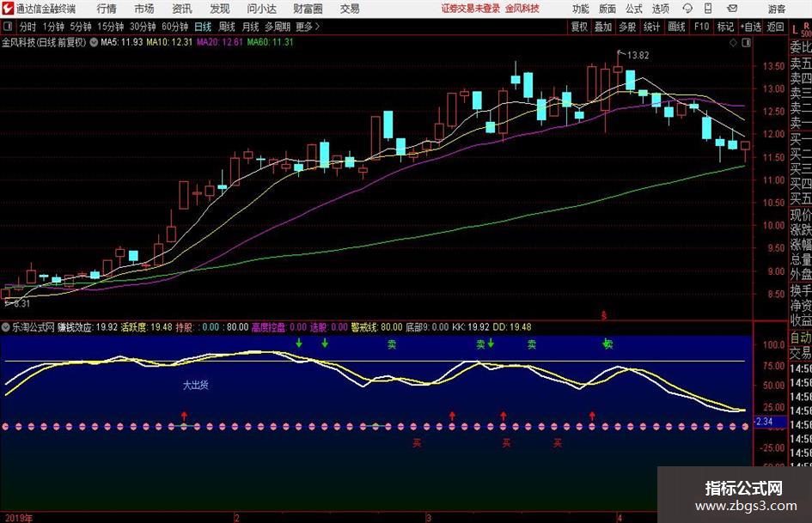The image size is (812, 523).
Task: Open the 财富圈 menu
Action: (x=308, y=9)
